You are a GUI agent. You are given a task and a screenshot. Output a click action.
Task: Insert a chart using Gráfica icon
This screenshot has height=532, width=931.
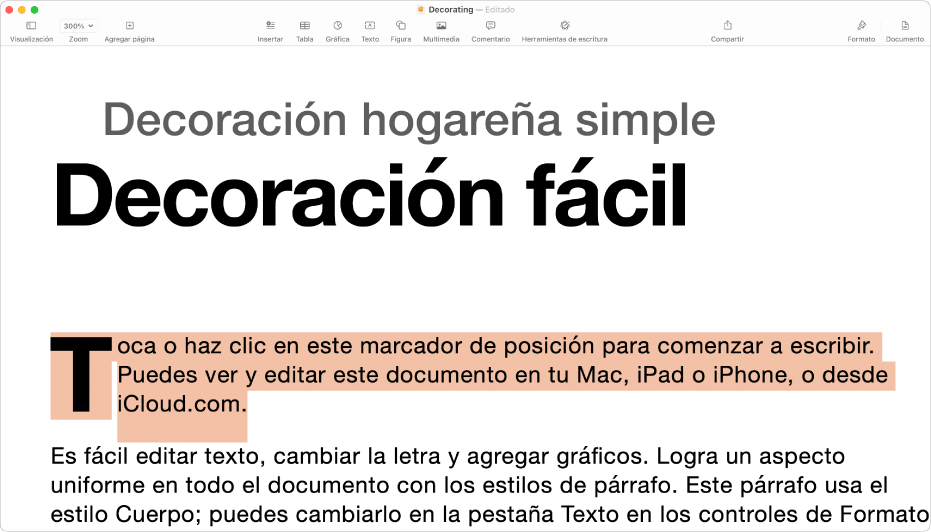click(x=337, y=26)
